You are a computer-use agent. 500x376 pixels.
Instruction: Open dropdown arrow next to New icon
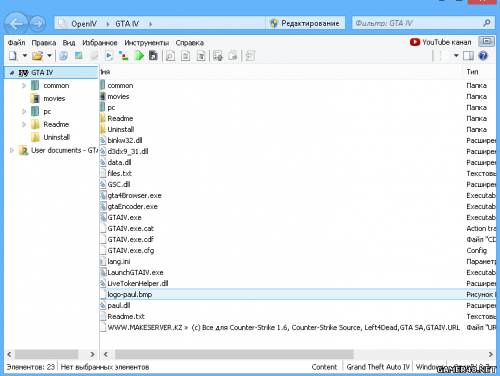point(25,55)
